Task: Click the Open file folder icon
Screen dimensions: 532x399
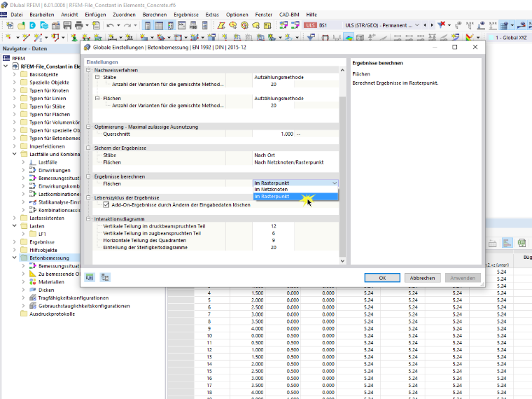Action: 22,25
